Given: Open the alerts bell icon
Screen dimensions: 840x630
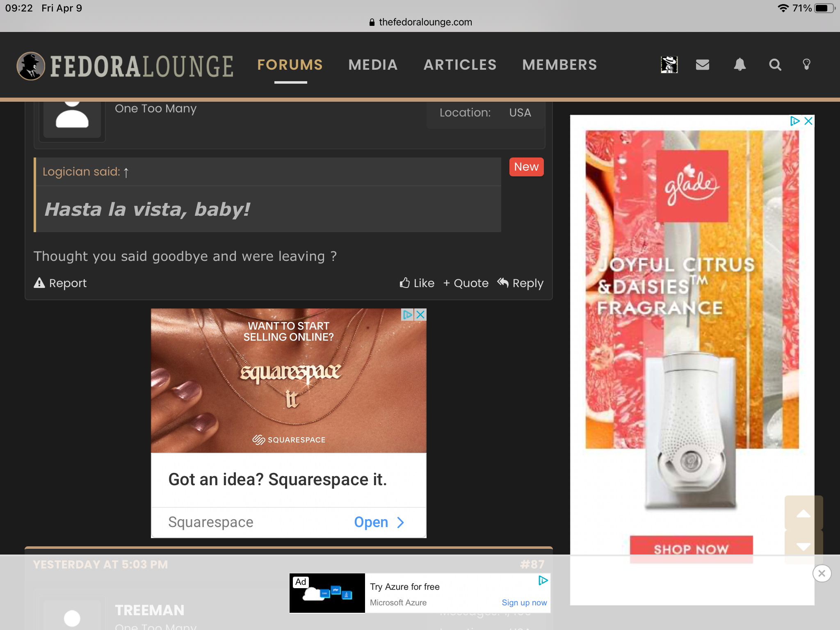Looking at the screenshot, I should point(740,65).
